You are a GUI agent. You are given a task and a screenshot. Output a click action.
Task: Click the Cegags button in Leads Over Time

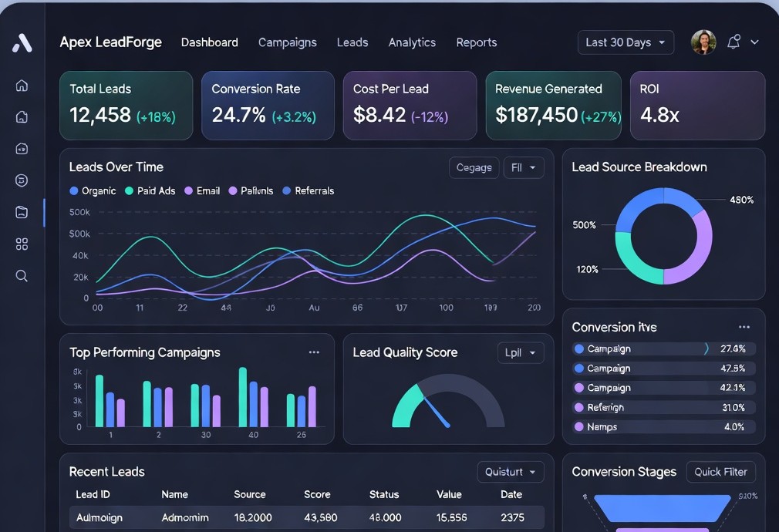click(474, 167)
